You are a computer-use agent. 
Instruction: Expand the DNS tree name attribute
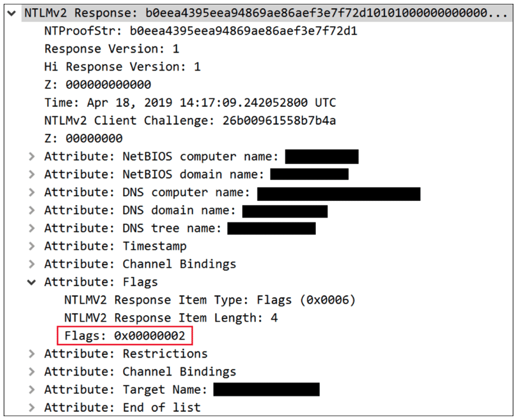[x=32, y=228]
